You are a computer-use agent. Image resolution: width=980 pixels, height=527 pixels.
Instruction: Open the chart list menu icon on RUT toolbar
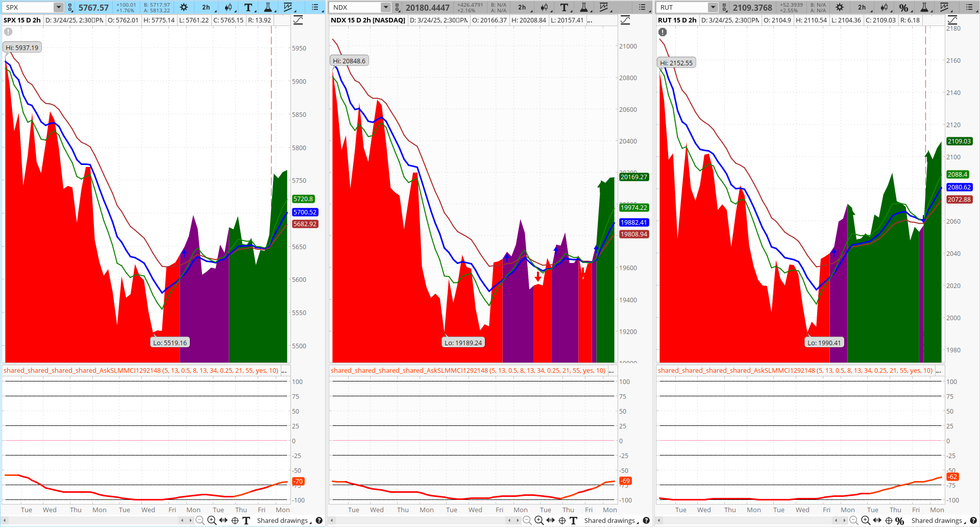tap(969, 8)
